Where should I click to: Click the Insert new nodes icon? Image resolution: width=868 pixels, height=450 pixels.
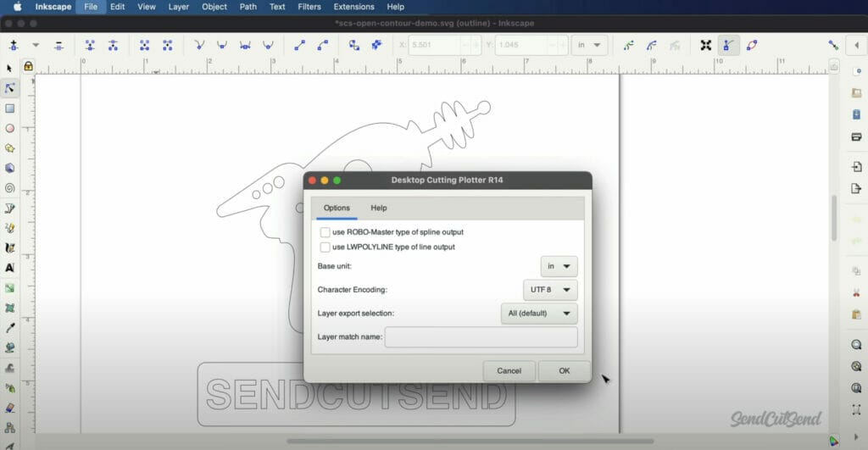[x=13, y=45]
